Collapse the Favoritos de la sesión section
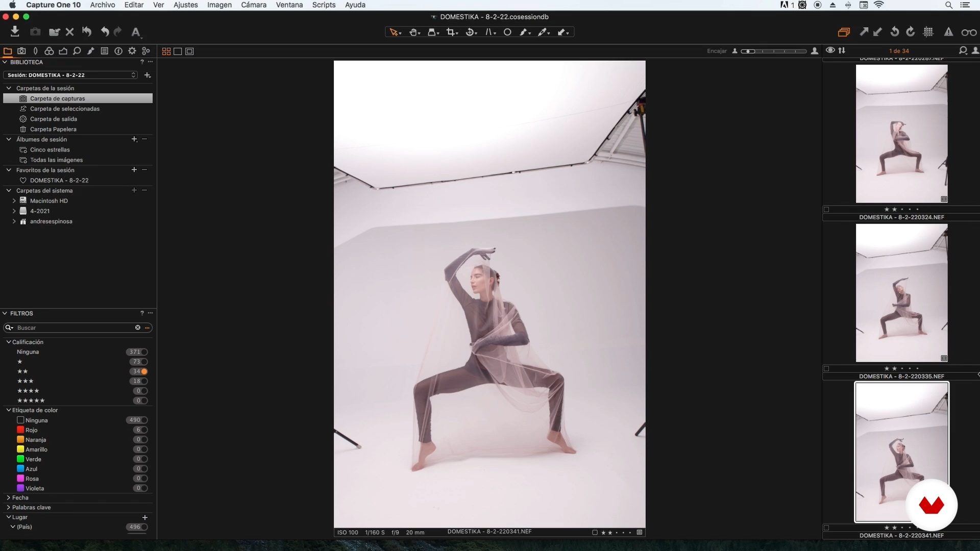 pyautogui.click(x=9, y=170)
